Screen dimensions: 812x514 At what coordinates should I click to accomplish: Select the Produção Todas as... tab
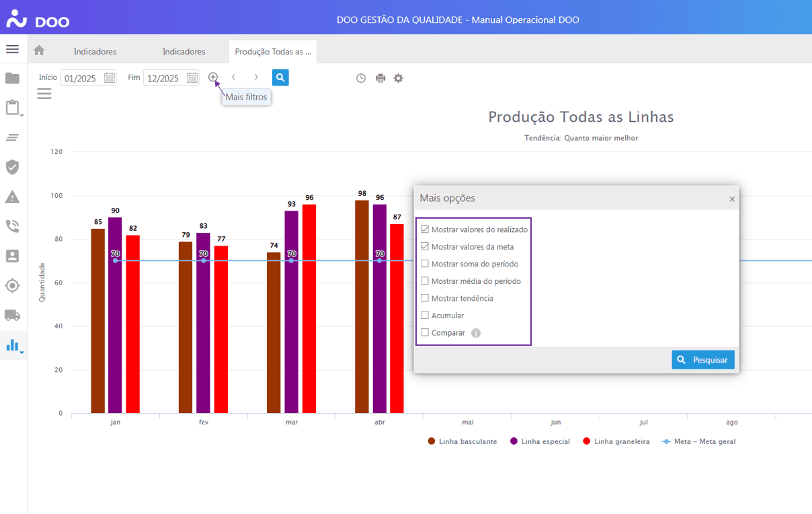[x=273, y=51]
